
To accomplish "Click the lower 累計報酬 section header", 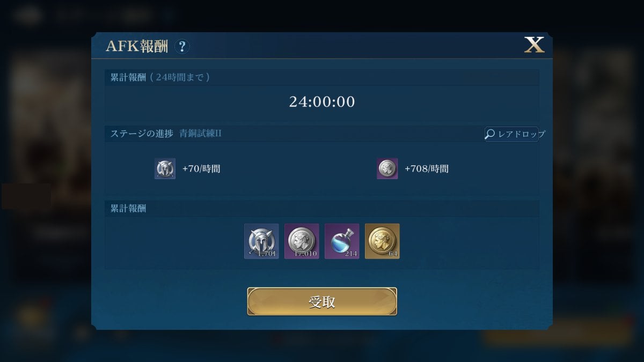I will tap(128, 209).
